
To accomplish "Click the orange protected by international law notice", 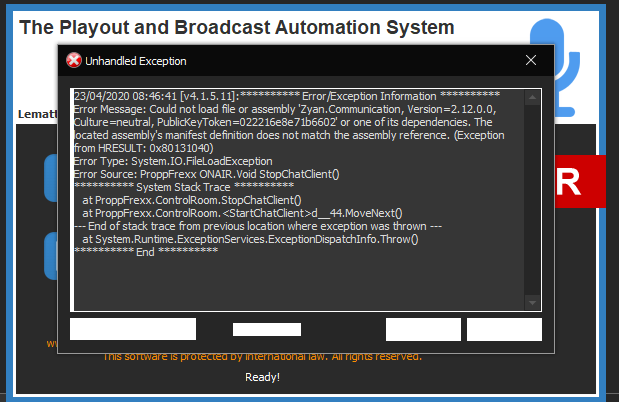I will tap(262, 356).
